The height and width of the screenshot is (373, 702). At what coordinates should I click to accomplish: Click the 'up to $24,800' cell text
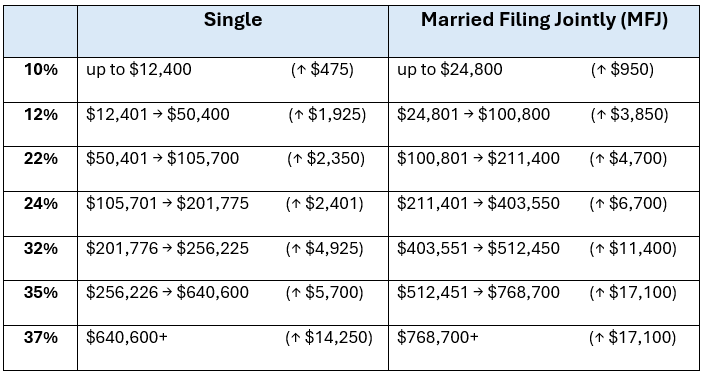tap(449, 70)
